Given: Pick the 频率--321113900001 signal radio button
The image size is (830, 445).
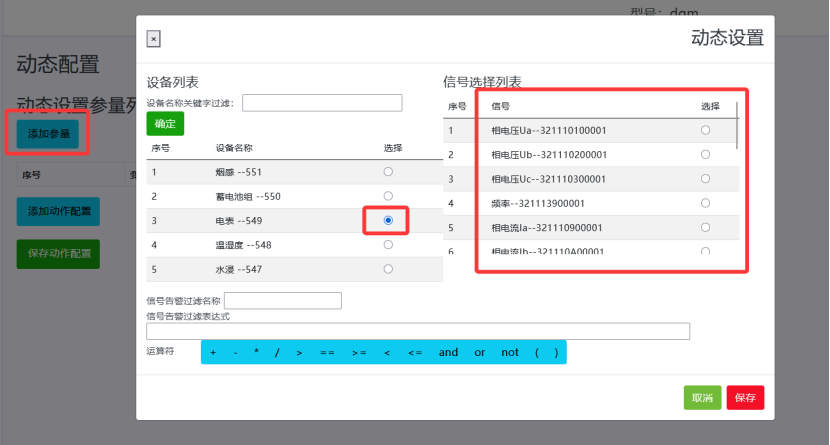Looking at the screenshot, I should point(705,203).
